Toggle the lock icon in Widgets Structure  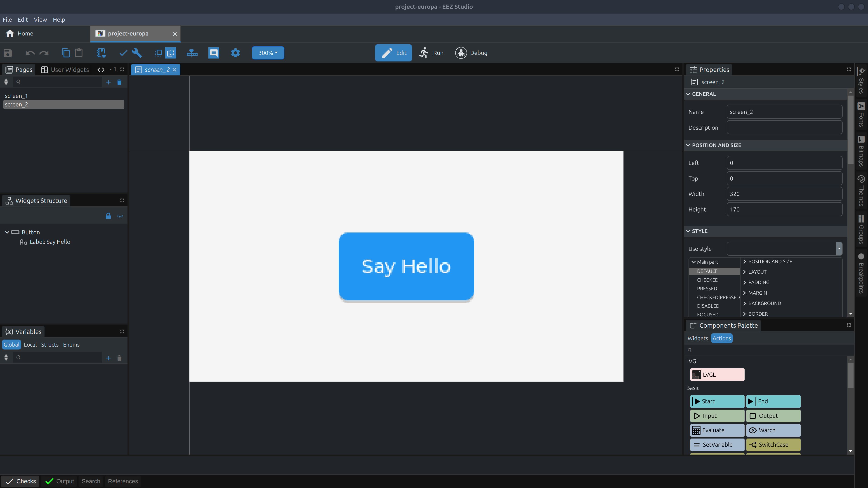pyautogui.click(x=108, y=216)
